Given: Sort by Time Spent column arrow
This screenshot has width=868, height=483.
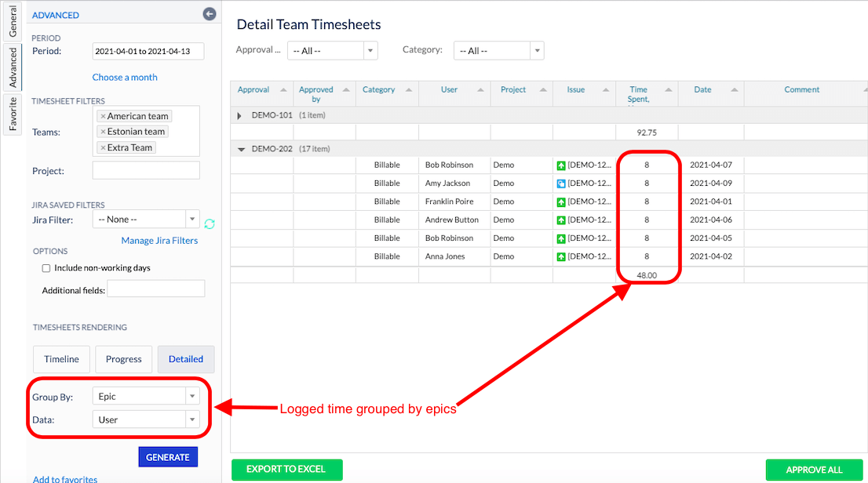Looking at the screenshot, I should pos(668,89).
